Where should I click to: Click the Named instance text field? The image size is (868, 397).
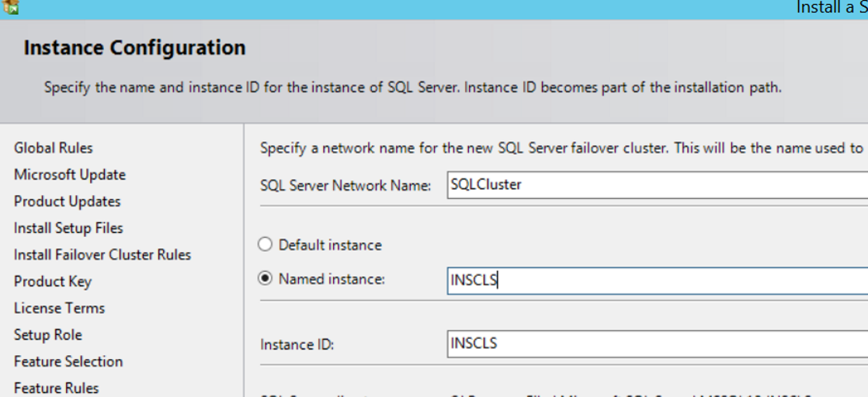657,280
